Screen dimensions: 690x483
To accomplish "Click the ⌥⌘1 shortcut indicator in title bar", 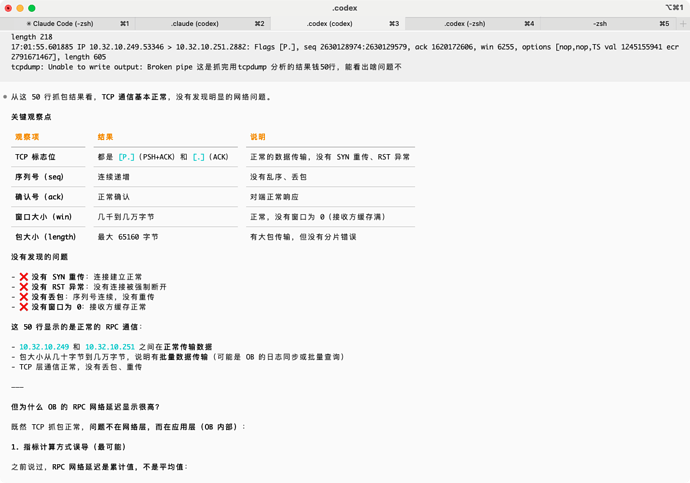I will click(674, 7).
